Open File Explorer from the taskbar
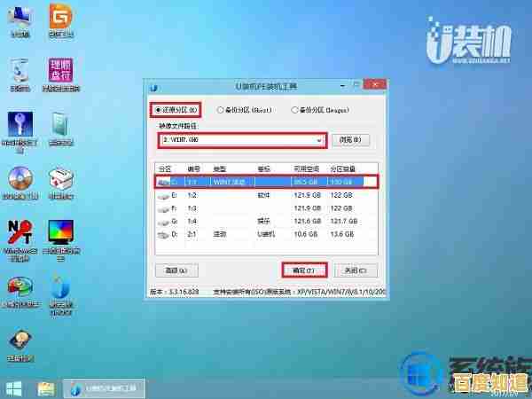 (x=46, y=389)
